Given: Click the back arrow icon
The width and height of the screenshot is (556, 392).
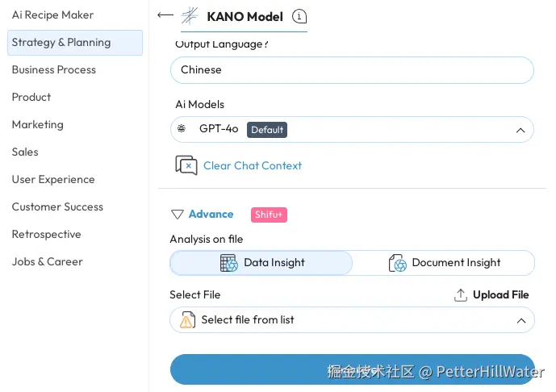Looking at the screenshot, I should (165, 15).
